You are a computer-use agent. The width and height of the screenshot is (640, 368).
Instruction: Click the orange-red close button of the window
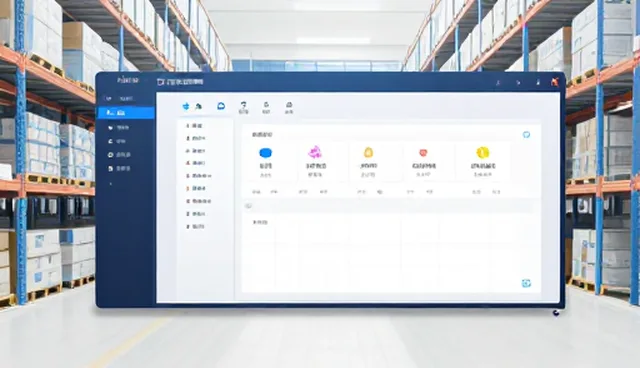(555, 82)
